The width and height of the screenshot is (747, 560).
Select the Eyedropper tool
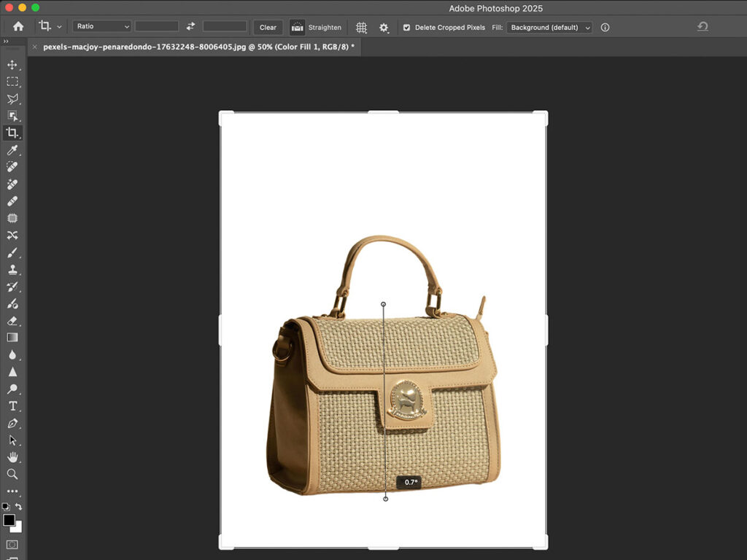[12, 150]
